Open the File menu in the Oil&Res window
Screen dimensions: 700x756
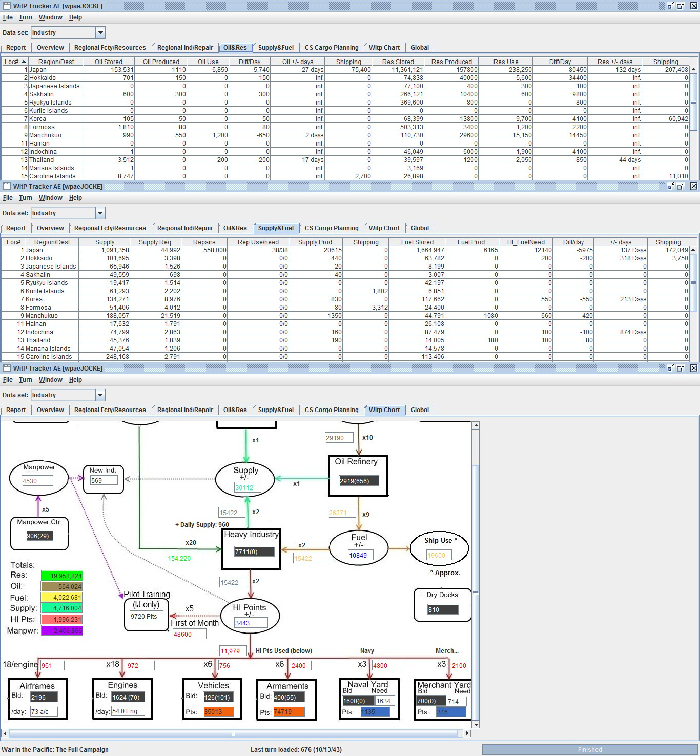[x=8, y=17]
